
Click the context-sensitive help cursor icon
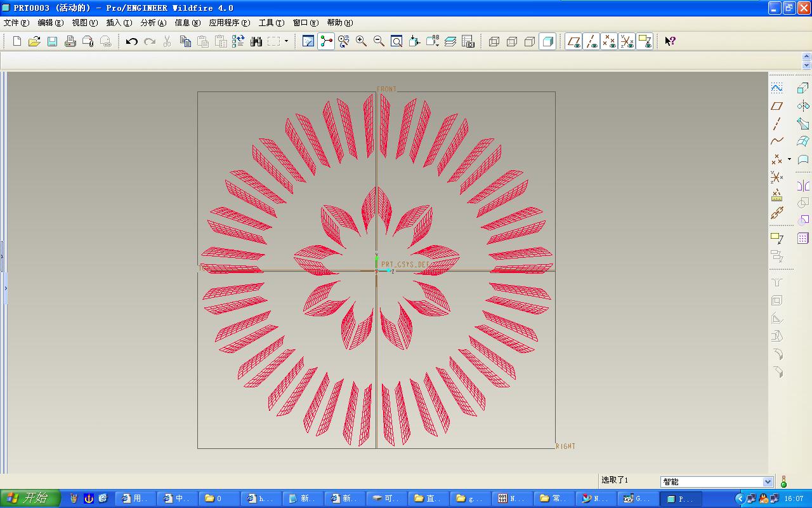coord(670,41)
